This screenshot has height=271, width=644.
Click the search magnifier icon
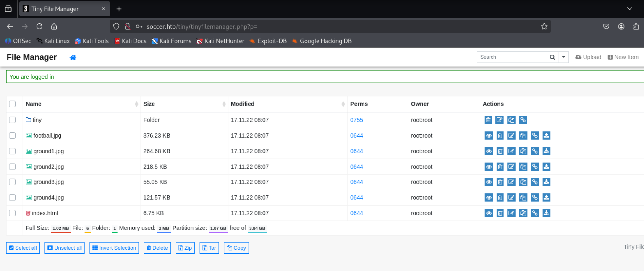tap(552, 57)
